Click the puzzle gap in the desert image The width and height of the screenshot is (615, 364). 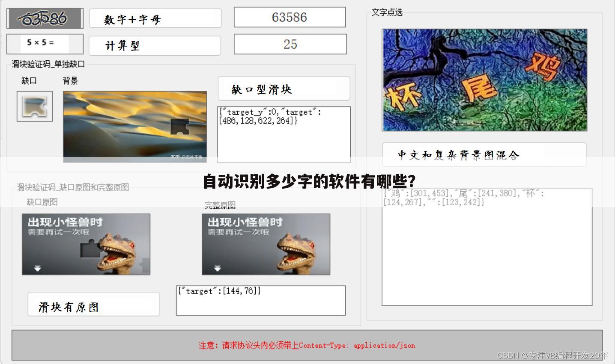tap(180, 127)
